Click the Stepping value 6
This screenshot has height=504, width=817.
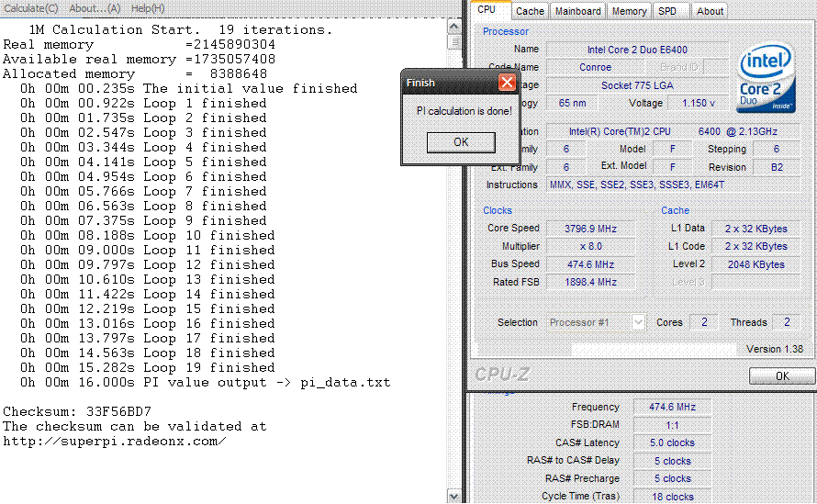pos(777,149)
